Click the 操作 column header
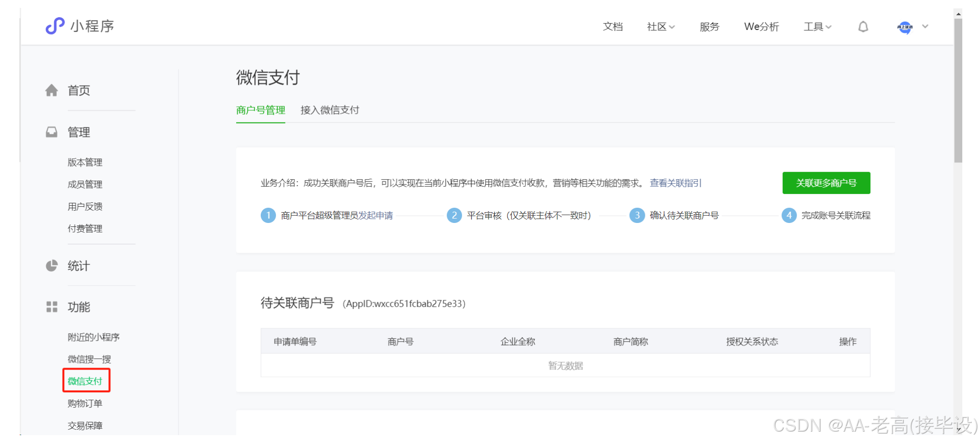 click(848, 342)
